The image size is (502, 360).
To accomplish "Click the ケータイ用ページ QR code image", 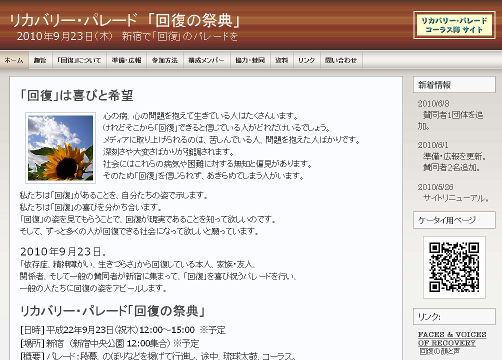I will pyautogui.click(x=454, y=267).
